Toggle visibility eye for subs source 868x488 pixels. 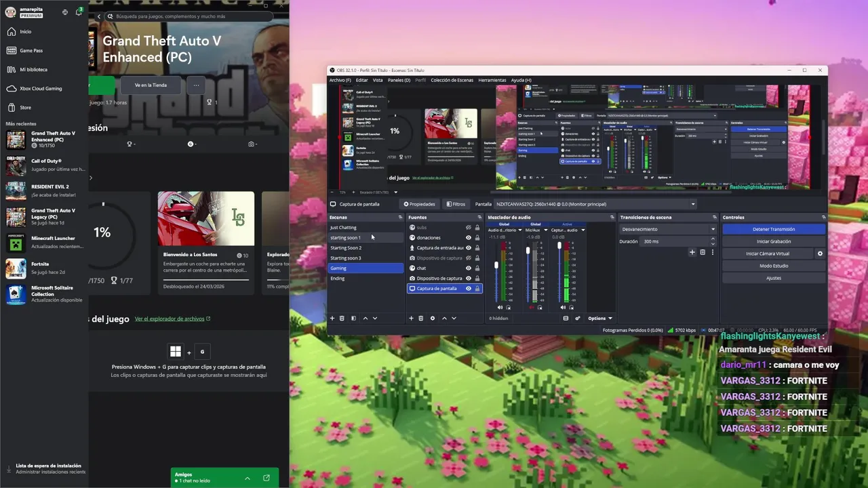tap(469, 228)
